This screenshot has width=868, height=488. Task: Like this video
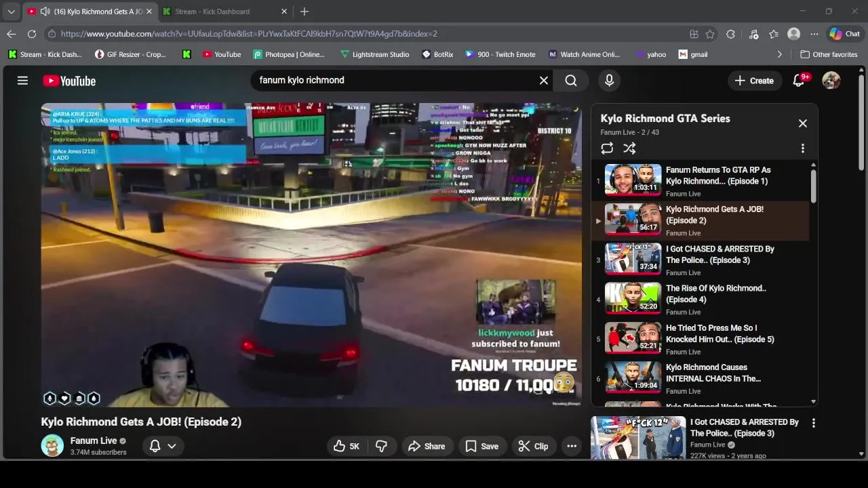coord(347,446)
